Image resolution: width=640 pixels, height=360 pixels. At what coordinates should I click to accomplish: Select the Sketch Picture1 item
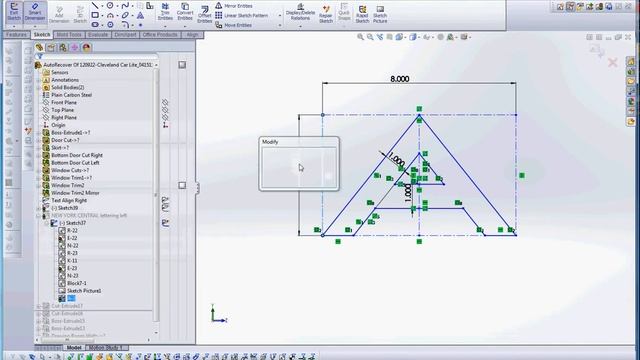[84, 291]
